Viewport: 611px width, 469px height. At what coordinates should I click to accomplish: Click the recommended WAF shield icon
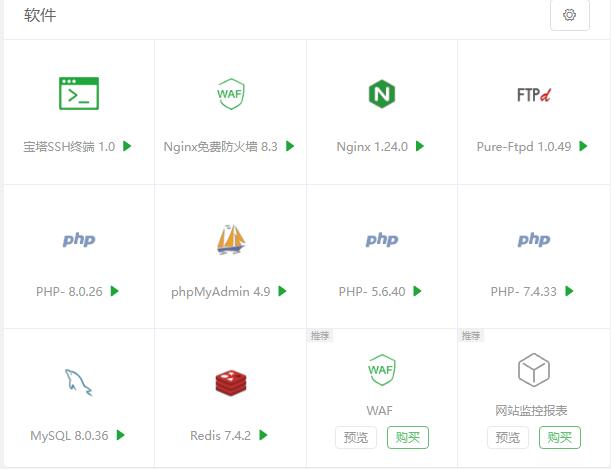(382, 370)
